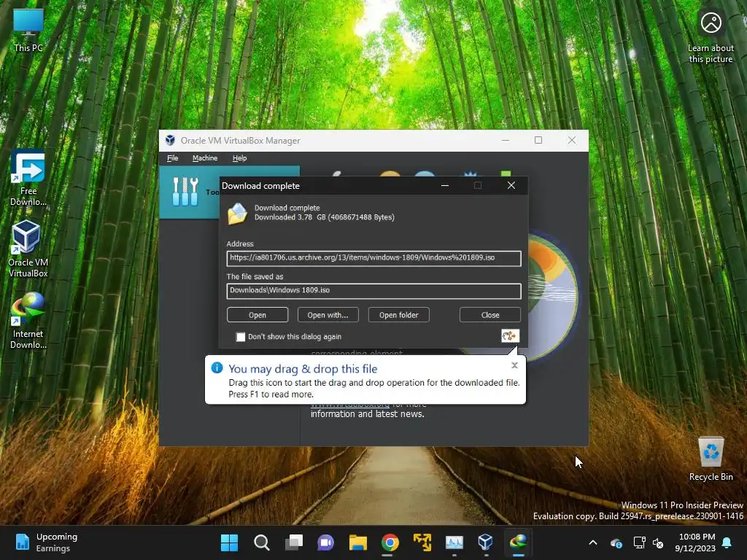Image resolution: width=747 pixels, height=560 pixels.
Task: Open Task View on the taskbar
Action: coord(293,542)
